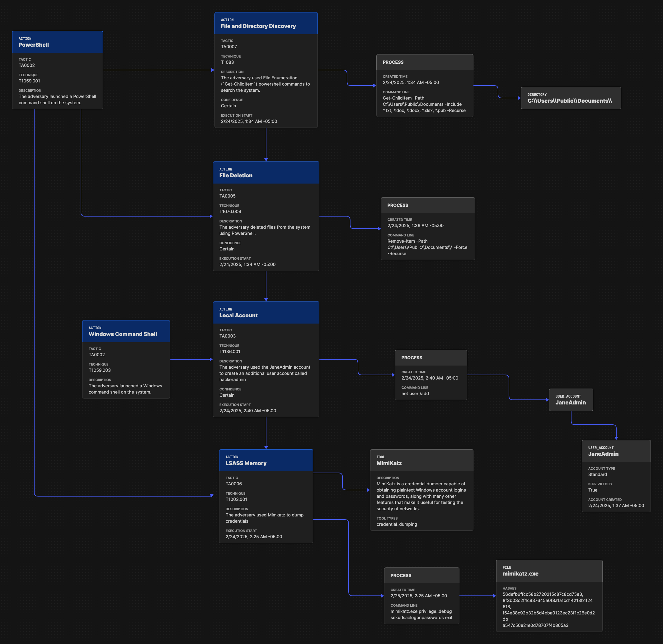The width and height of the screenshot is (663, 644).
Task: Click LSASS Memory description about dumping credentials
Action: [265, 518]
